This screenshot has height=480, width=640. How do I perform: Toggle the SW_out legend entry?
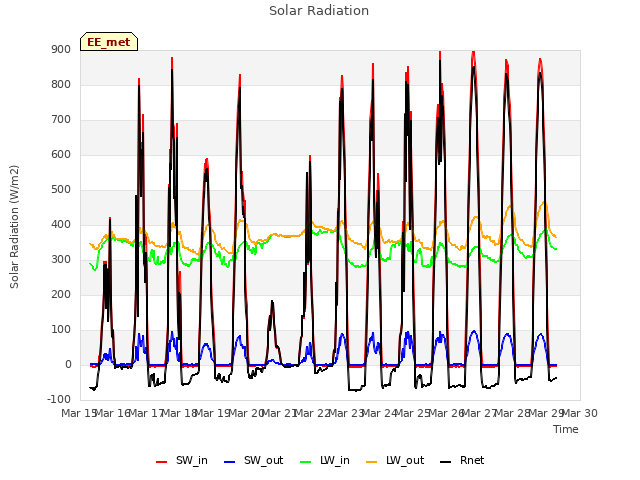coord(253,460)
